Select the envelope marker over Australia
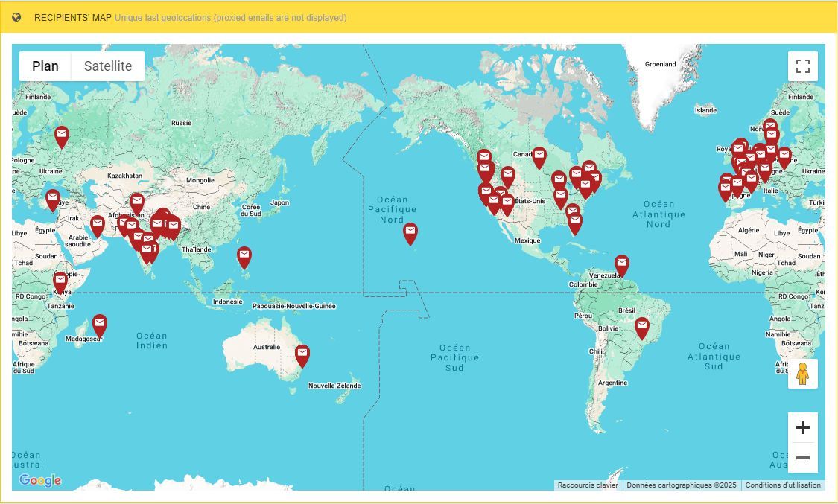 tap(302, 353)
